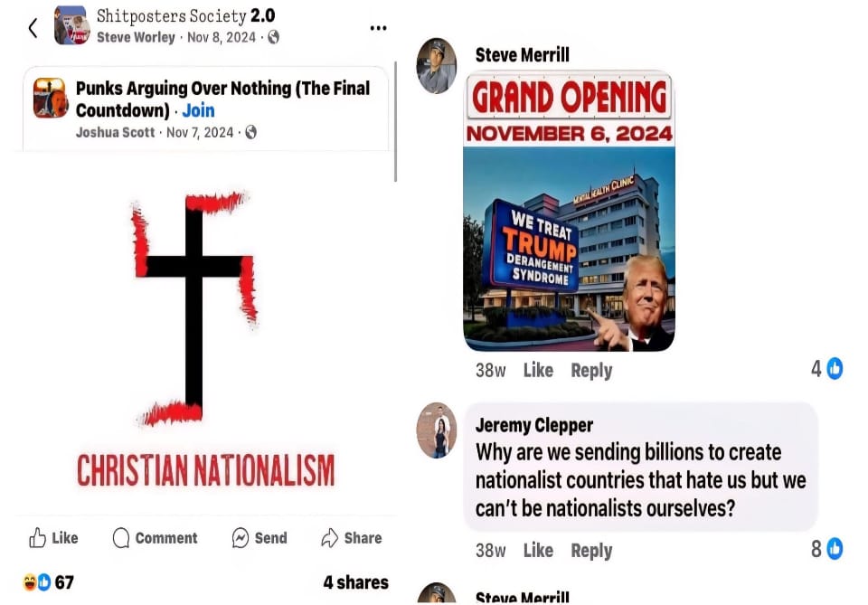Like Steve Merrill's Grand Opening comment
This screenshot has width=868, height=605.
click(538, 370)
